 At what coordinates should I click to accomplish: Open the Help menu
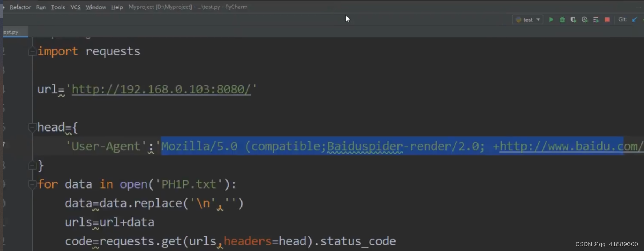117,7
